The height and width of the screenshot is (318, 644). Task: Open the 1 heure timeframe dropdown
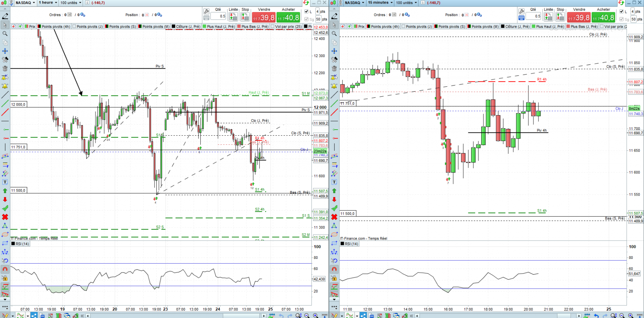click(x=48, y=3)
